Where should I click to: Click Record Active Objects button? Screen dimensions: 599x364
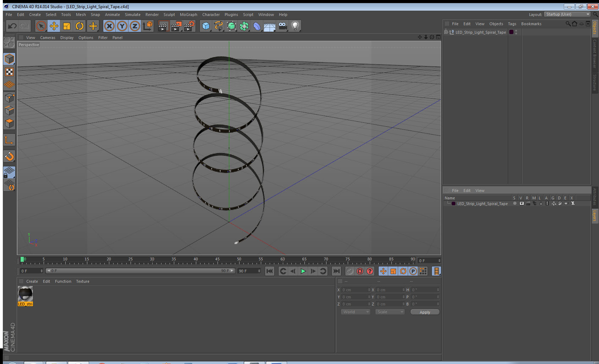point(350,271)
